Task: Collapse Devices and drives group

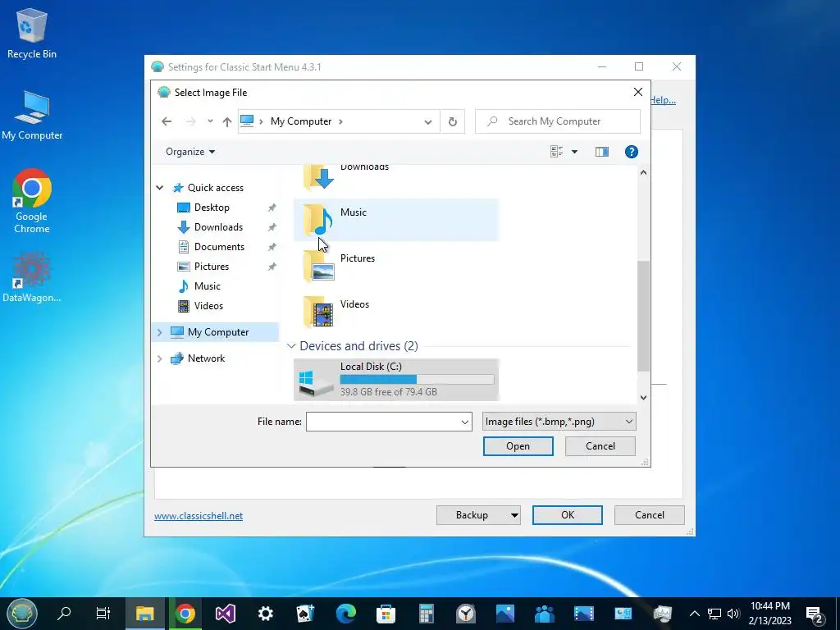Action: click(x=291, y=346)
